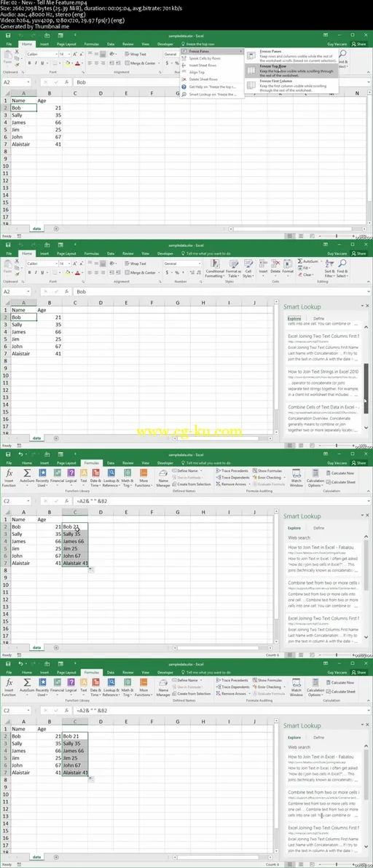Select column header K in the widest sheet

tap(280, 93)
